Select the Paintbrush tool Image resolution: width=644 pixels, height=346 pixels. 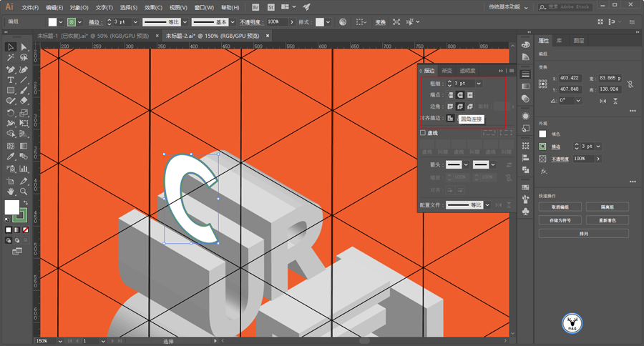24,90
